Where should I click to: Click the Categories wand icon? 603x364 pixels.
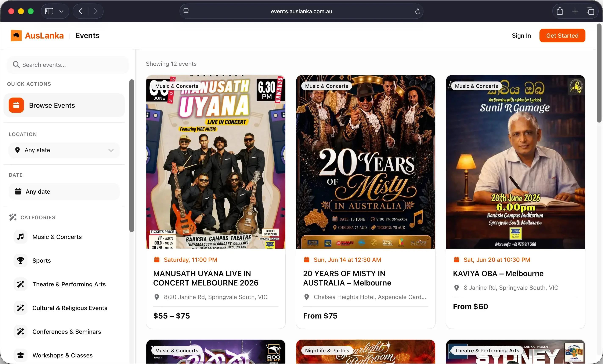pos(13,217)
